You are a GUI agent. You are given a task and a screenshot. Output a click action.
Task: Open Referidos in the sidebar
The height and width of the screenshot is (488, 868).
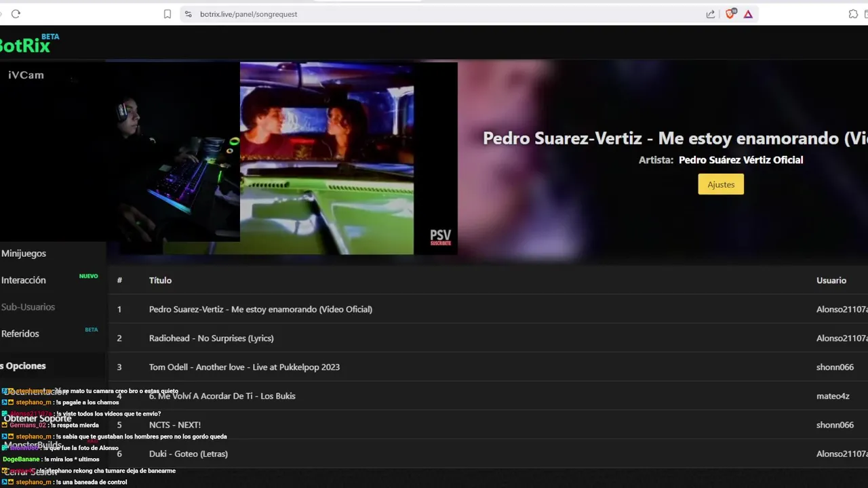pyautogui.click(x=20, y=333)
